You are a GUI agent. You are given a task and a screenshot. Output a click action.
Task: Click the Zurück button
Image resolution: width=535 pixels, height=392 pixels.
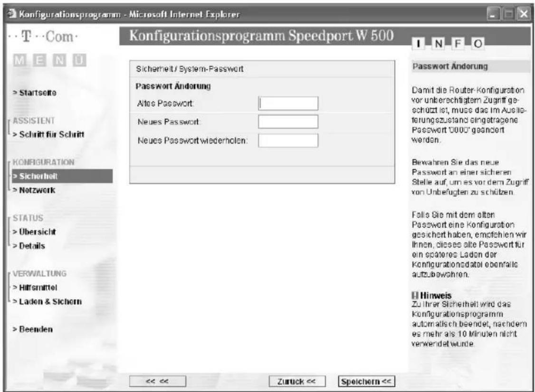(x=297, y=382)
